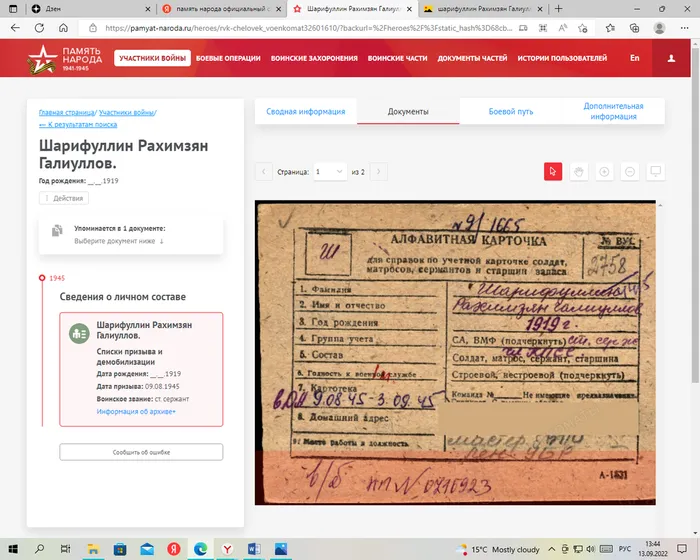Follow the Информация об архиве link

pyautogui.click(x=136, y=411)
